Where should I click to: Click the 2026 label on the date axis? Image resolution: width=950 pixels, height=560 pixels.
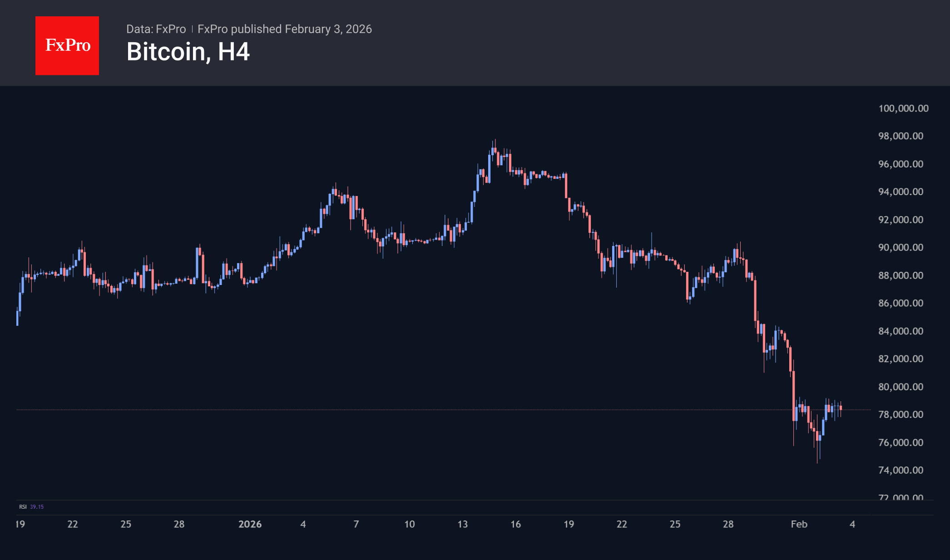(250, 524)
